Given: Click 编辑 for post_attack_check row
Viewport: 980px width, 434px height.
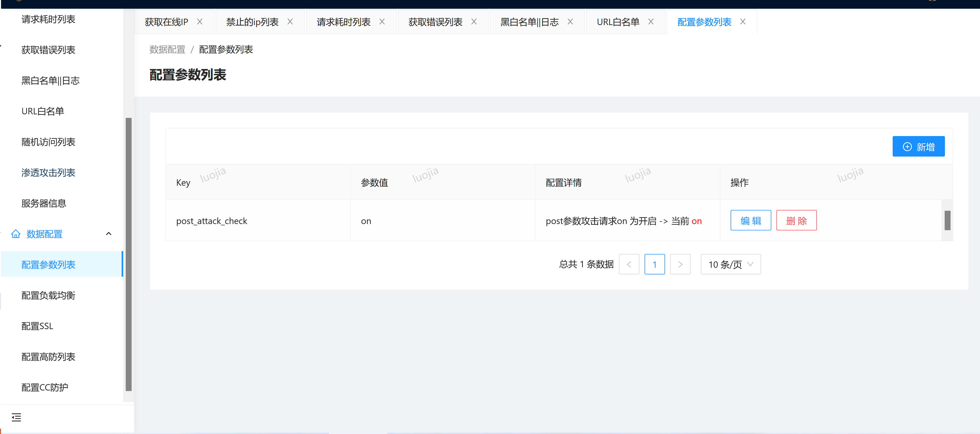Looking at the screenshot, I should point(750,220).
